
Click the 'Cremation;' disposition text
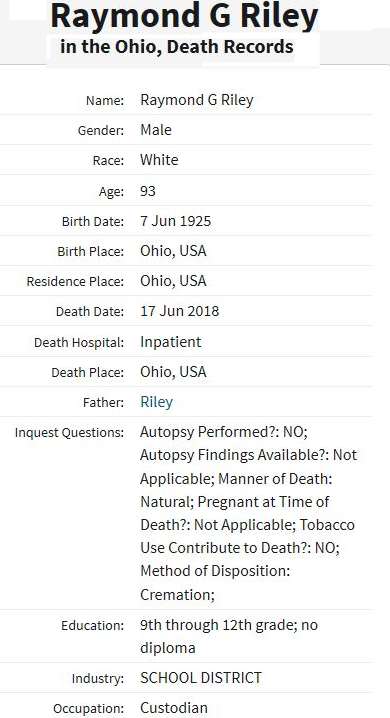tap(177, 594)
